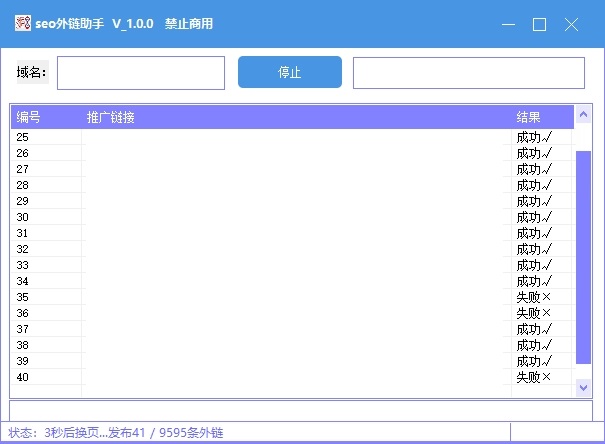The height and width of the screenshot is (444, 605).
Task: Minimize the seo外链助手 window
Action: pyautogui.click(x=508, y=24)
